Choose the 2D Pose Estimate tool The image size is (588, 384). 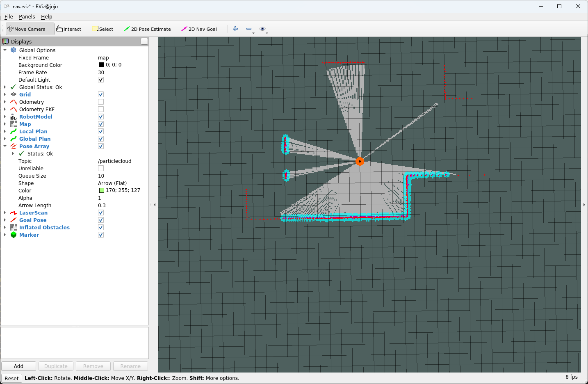point(147,29)
